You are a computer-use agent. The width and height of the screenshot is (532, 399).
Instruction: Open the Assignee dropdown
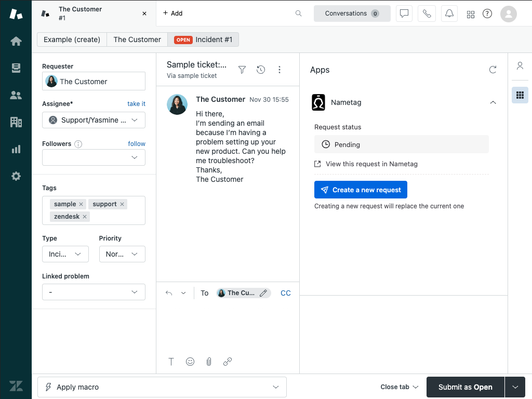[x=94, y=120]
